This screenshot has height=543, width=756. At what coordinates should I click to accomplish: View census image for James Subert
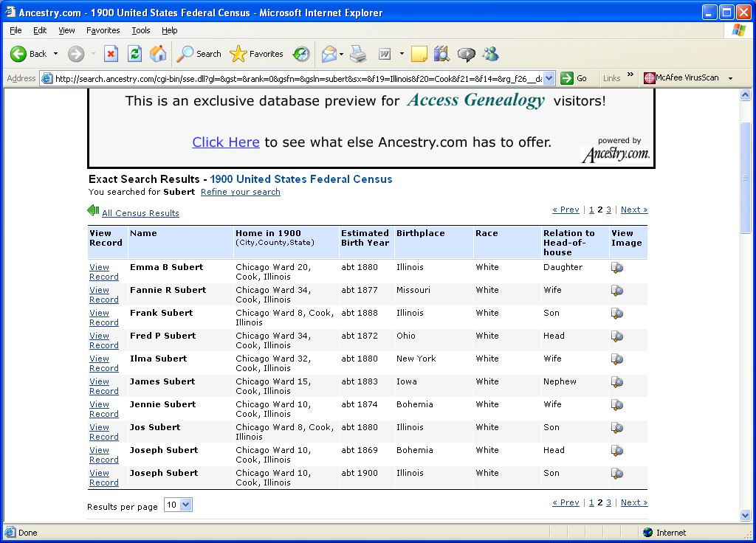tap(617, 382)
